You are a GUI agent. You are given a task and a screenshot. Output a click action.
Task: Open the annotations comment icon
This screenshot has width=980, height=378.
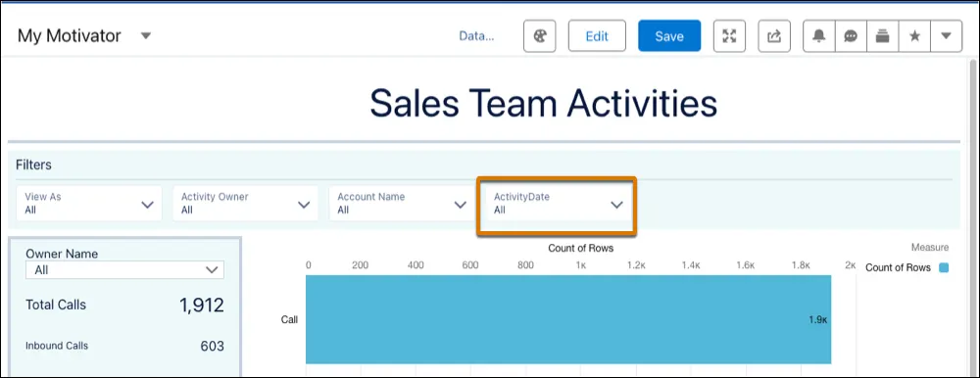click(x=851, y=36)
